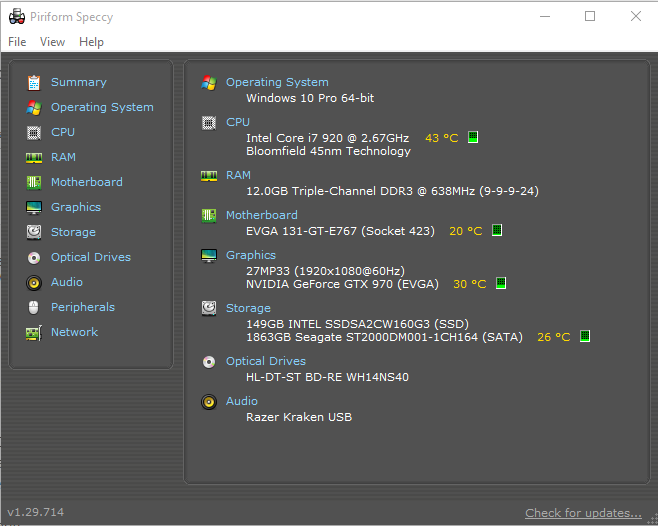Select Audio in the sidebar
Viewport: 658px width, 526px height.
pos(67,282)
